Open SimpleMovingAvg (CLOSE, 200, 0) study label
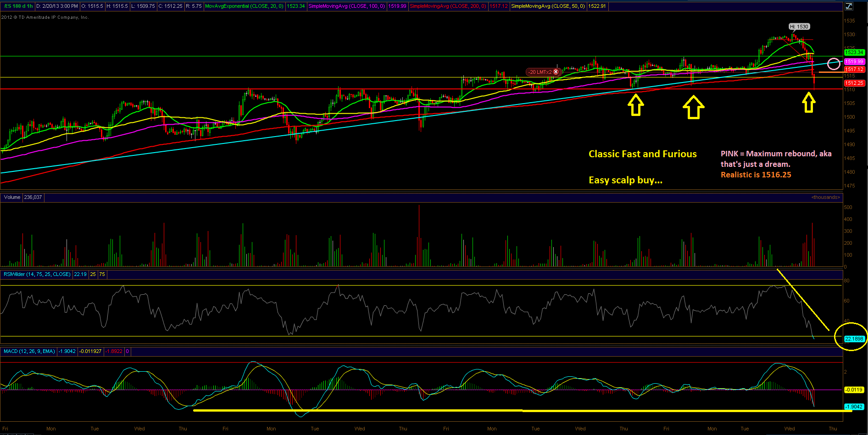The width and height of the screenshot is (868, 435). [448, 6]
